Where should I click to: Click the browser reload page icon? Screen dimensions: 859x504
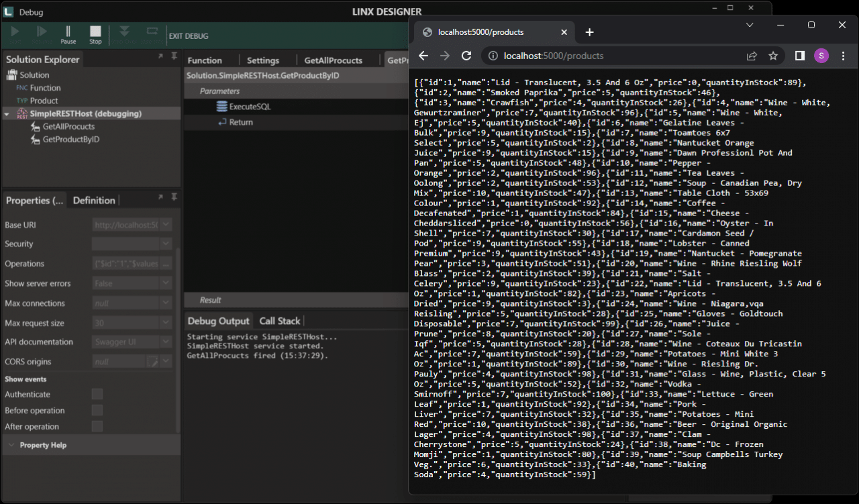point(466,57)
